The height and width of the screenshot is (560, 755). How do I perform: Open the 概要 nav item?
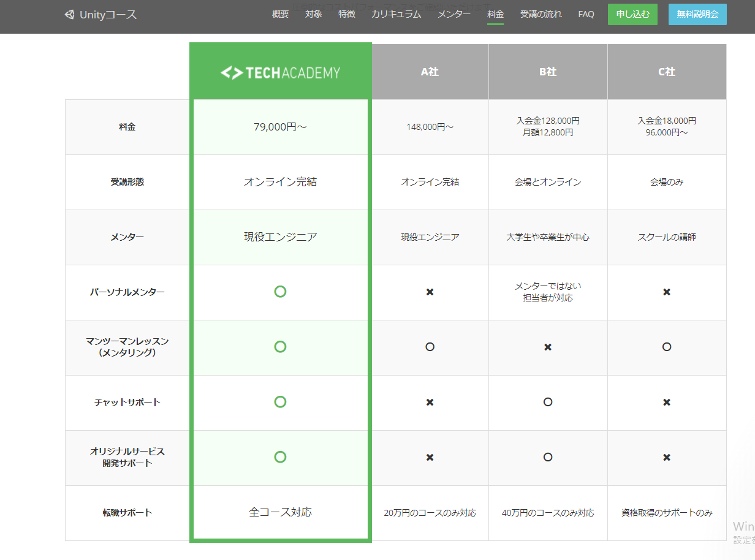click(x=280, y=14)
